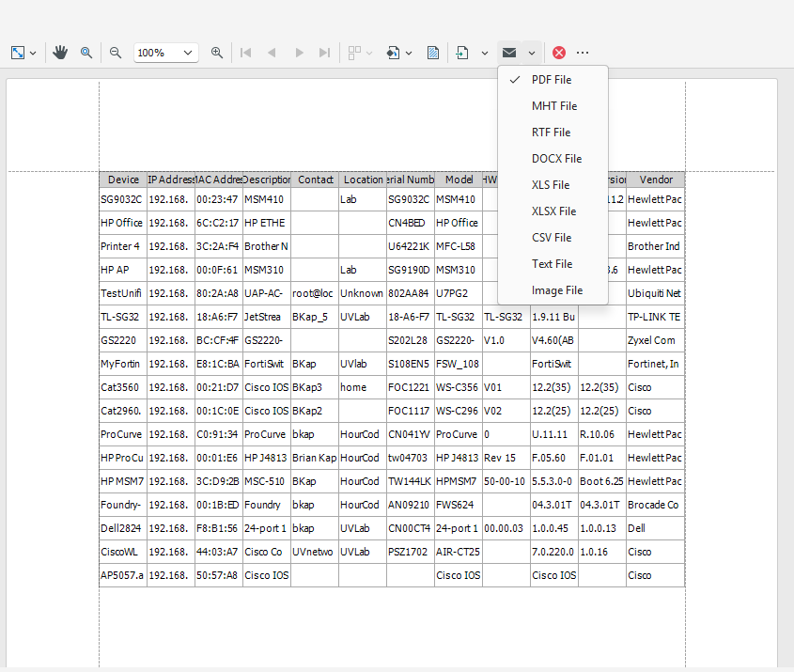Click the "Brother Ind" vendor cell

click(656, 246)
